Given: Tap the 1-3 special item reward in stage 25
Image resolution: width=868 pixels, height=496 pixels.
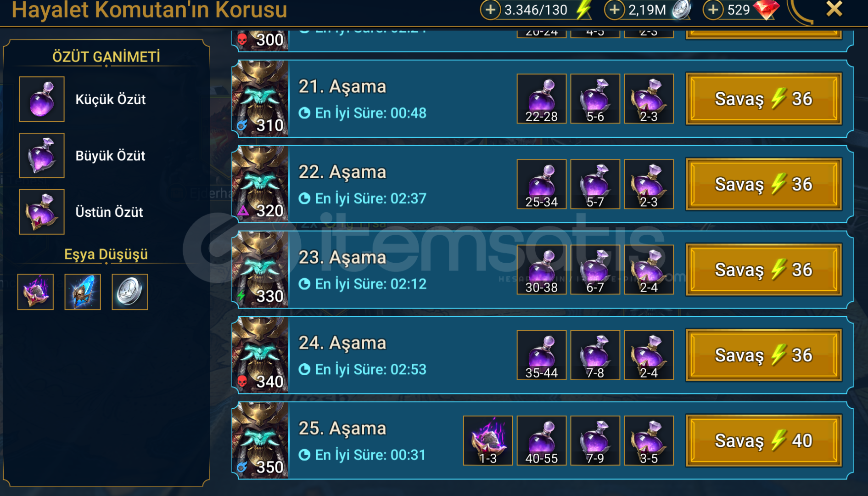Looking at the screenshot, I should [488, 440].
